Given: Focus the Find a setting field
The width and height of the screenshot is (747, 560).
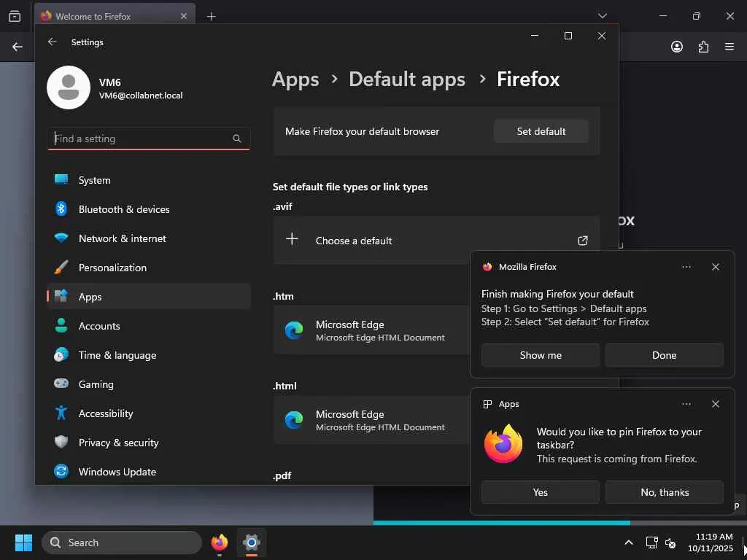Looking at the screenshot, I should point(149,139).
